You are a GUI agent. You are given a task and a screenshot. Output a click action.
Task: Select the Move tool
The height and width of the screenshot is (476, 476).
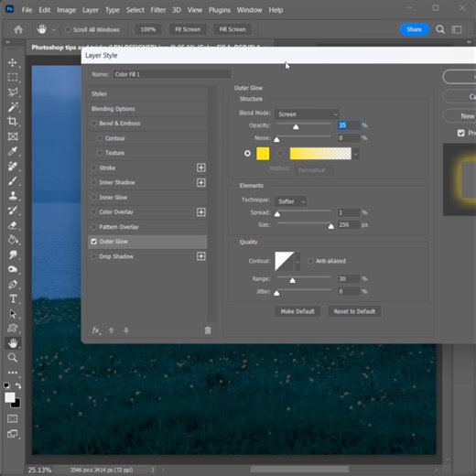coord(13,63)
